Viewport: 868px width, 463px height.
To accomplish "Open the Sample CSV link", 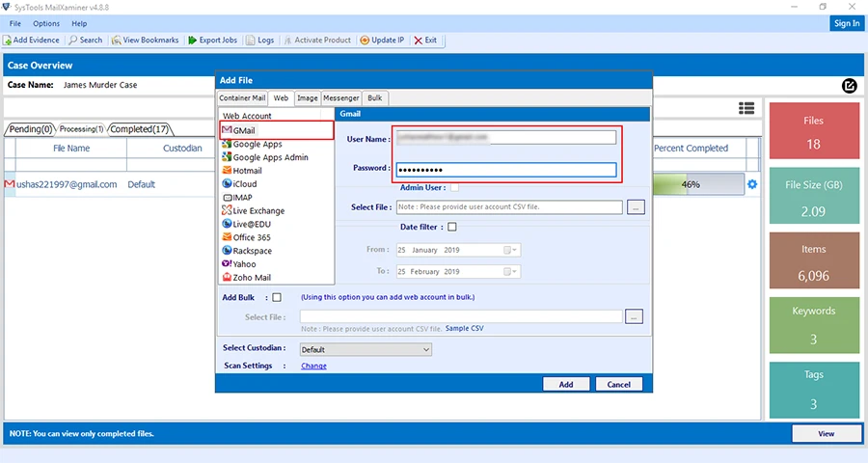I will (464, 329).
